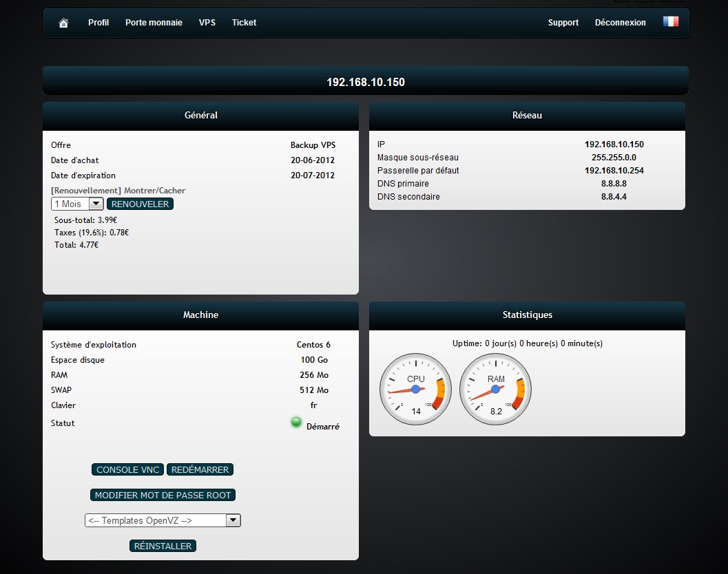The width and height of the screenshot is (728, 574).
Task: Expand the 1 Mois duration dropdown
Action: click(77, 204)
